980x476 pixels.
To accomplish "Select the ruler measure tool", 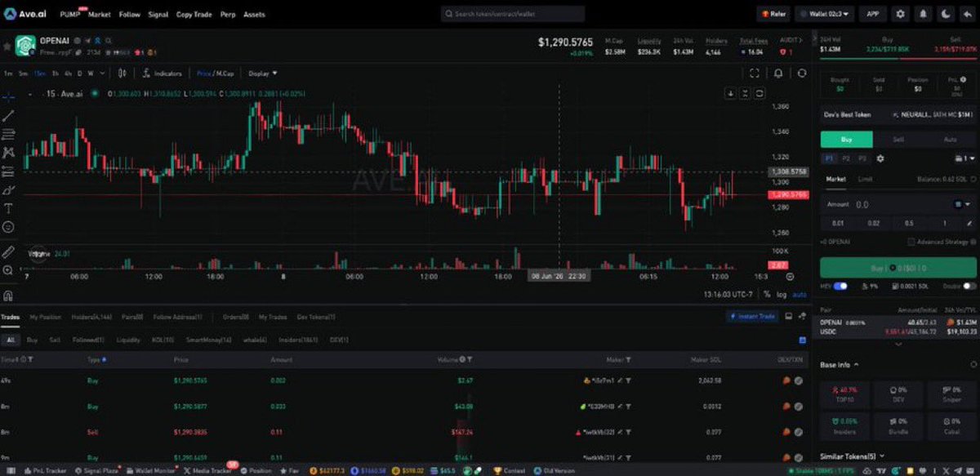I will pyautogui.click(x=9, y=251).
